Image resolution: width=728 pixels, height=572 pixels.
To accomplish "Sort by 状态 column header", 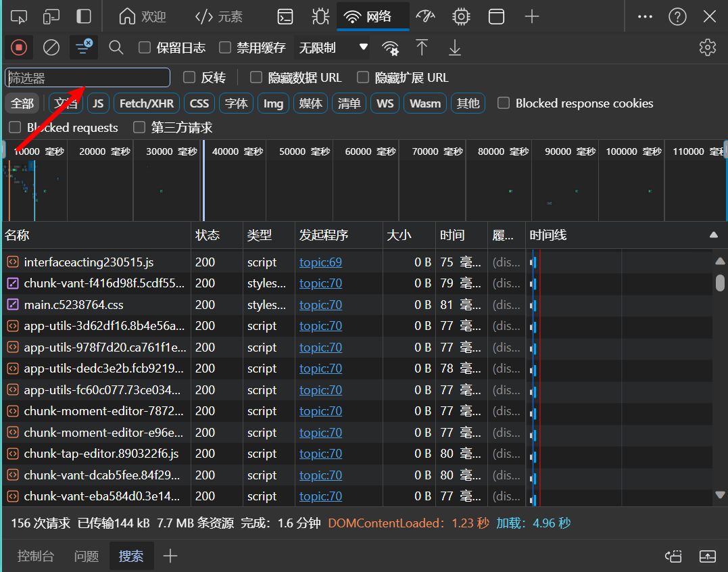I will tap(217, 235).
